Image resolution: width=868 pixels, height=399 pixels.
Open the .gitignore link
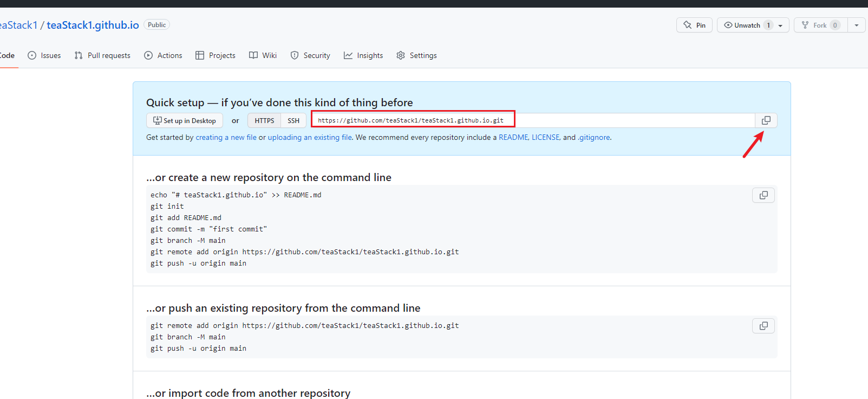[x=594, y=137]
